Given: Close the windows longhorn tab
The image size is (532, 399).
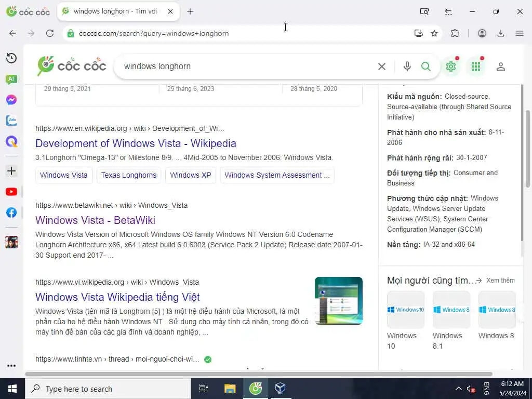Looking at the screenshot, I should click(x=170, y=11).
